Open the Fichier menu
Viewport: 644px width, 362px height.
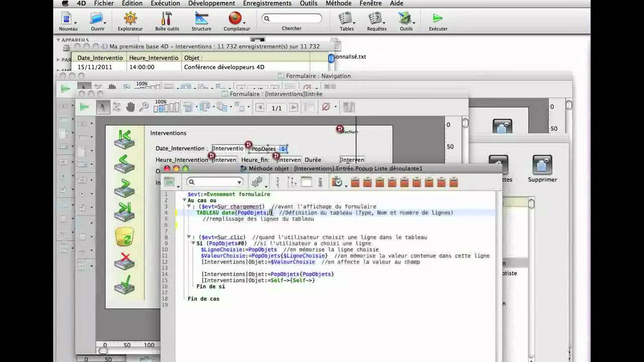[x=104, y=4]
